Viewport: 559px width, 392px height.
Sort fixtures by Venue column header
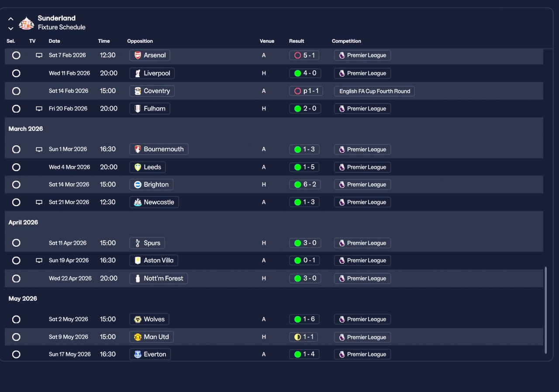(267, 41)
